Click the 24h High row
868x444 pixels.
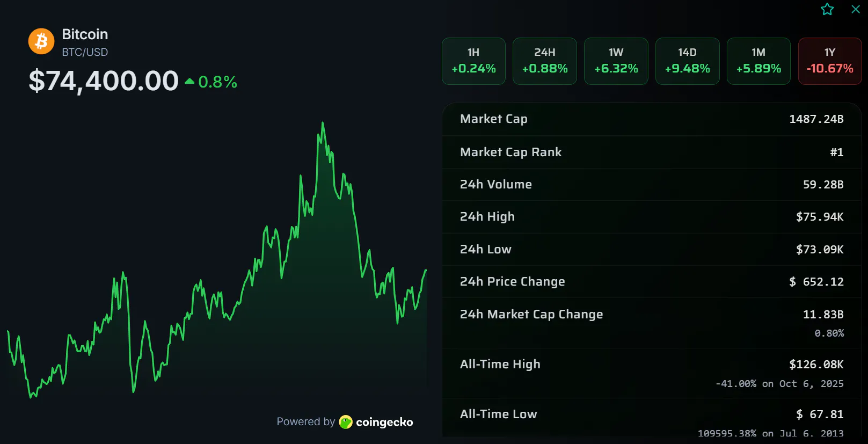[x=652, y=216]
